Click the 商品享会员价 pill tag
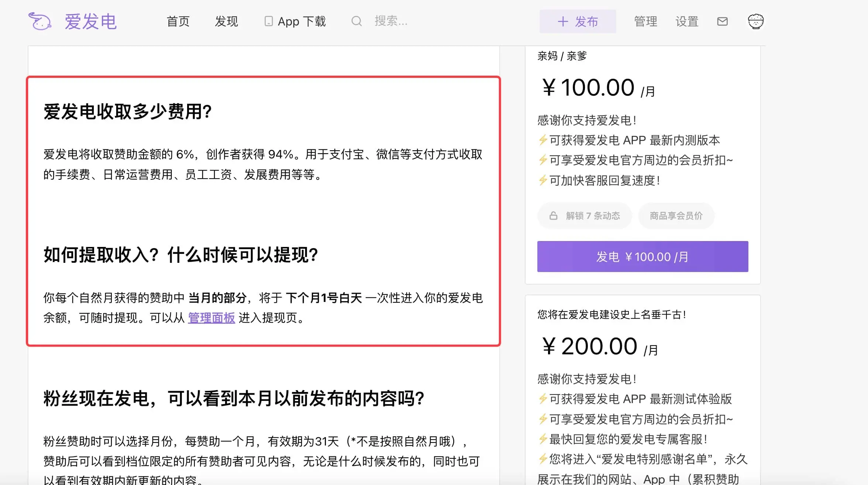 [x=676, y=216]
